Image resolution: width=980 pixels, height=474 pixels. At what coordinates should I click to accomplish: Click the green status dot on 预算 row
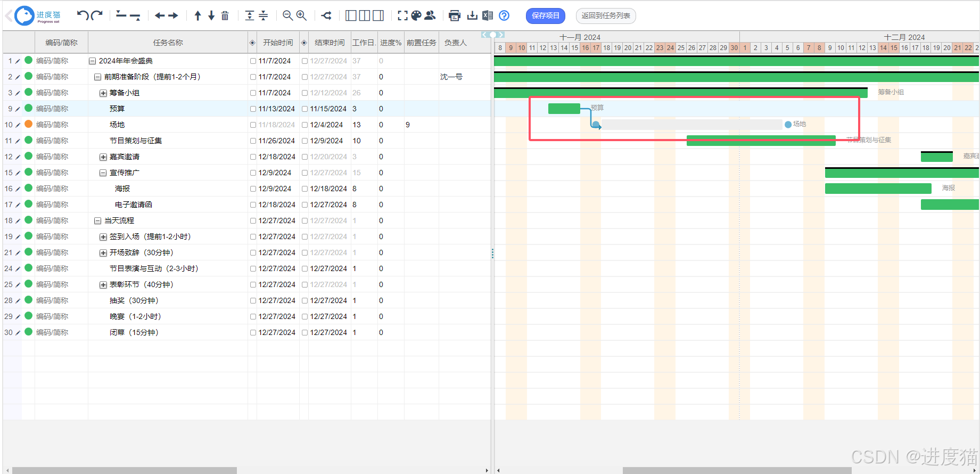[x=29, y=108]
